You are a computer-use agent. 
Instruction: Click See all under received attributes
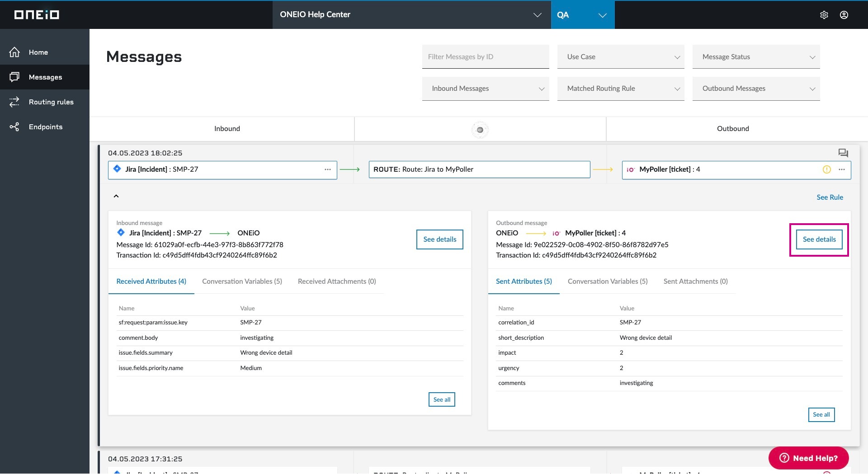click(x=442, y=399)
